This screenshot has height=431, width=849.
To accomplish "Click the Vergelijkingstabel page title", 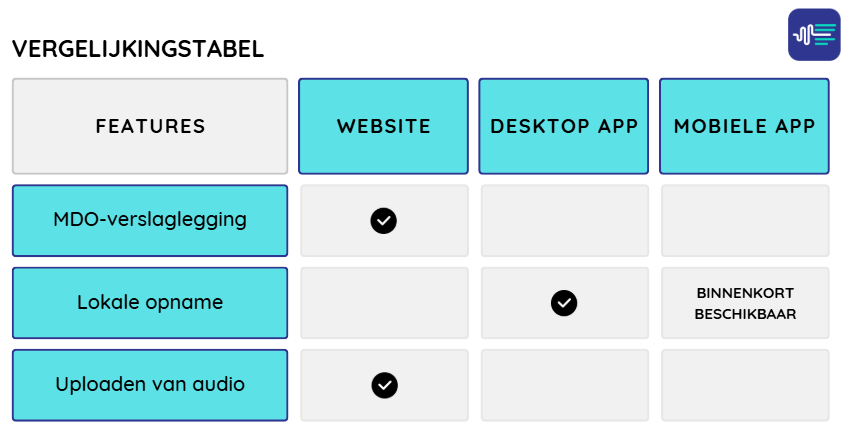I will tap(138, 49).
